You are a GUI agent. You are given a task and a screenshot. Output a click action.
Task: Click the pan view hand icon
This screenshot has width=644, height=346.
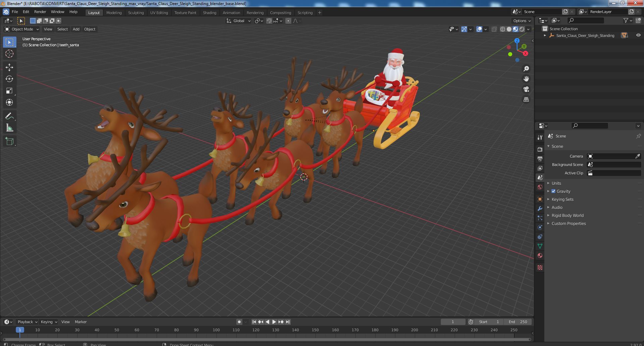pyautogui.click(x=526, y=79)
